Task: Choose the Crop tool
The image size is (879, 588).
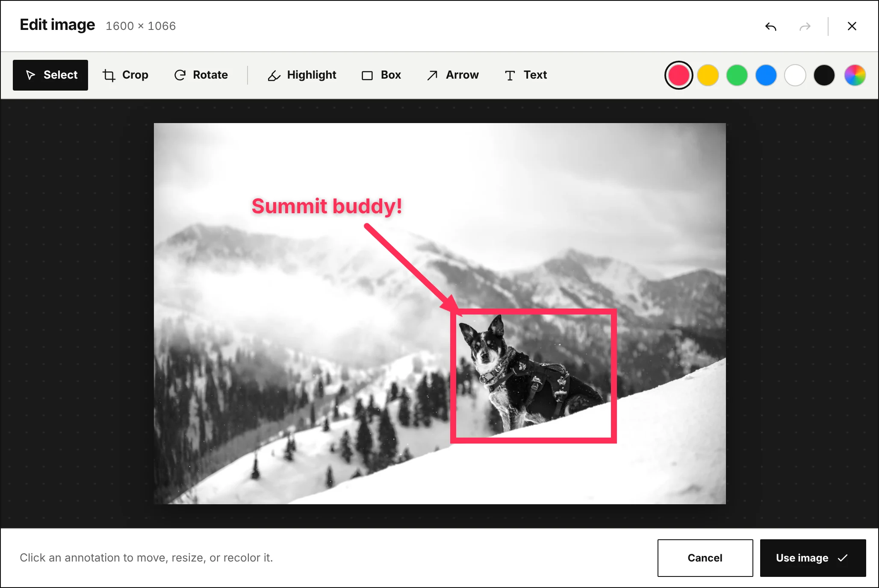Action: click(x=126, y=75)
